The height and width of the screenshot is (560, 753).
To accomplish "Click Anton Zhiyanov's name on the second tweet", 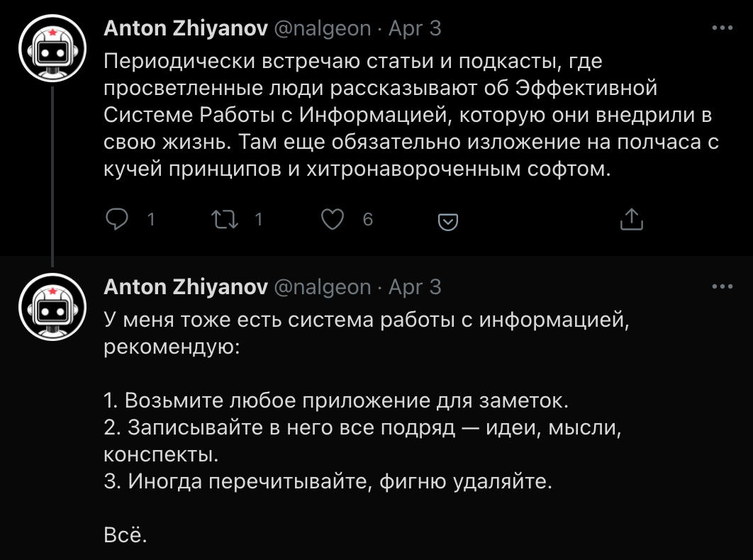I will click(186, 286).
